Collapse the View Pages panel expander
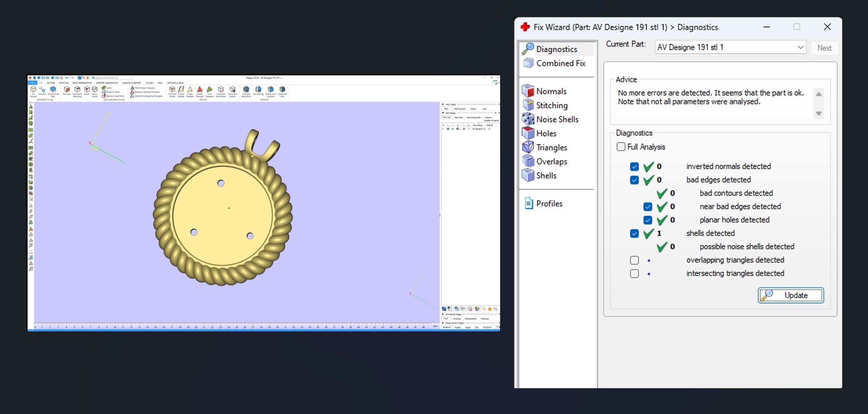The width and height of the screenshot is (868, 414). [443, 104]
